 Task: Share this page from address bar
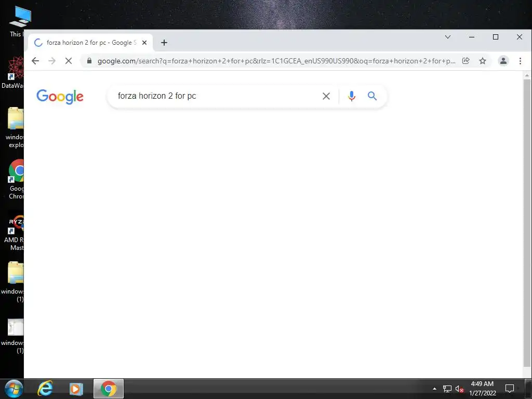pyautogui.click(x=466, y=61)
